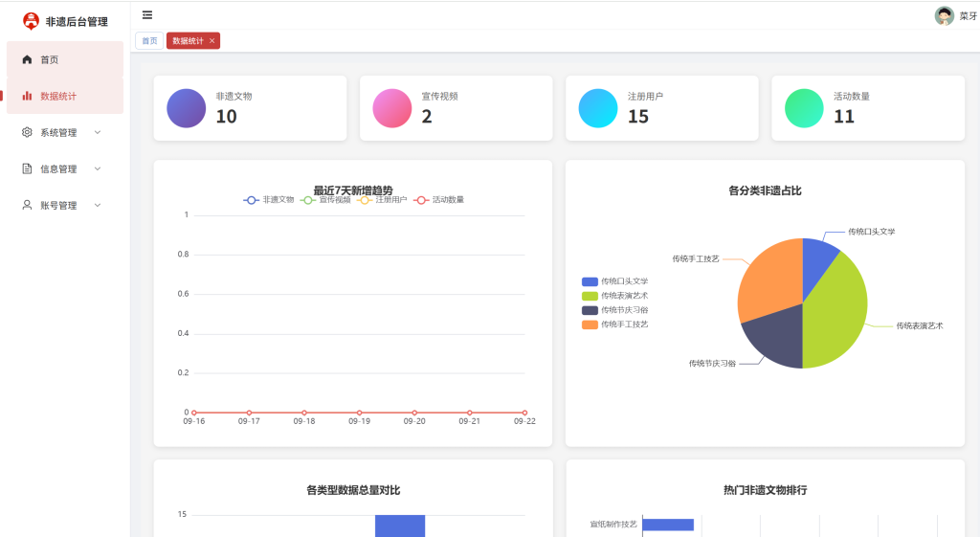Click the 活动数量 count 11
Image resolution: width=980 pixels, height=537 pixels.
[x=844, y=116]
